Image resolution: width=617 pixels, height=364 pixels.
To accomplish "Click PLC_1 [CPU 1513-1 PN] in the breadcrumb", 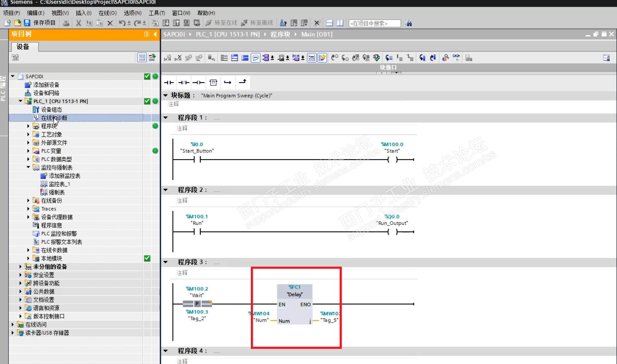I will [228, 34].
